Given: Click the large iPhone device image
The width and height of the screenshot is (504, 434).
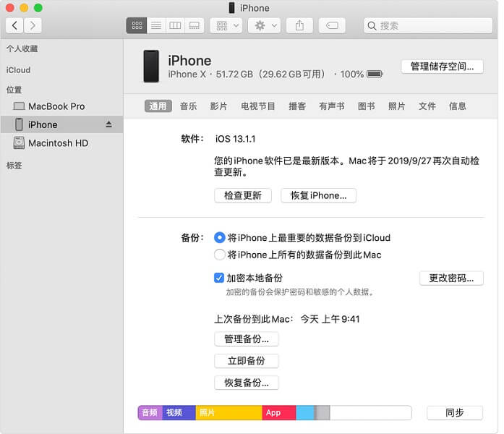Looking at the screenshot, I should coord(151,67).
